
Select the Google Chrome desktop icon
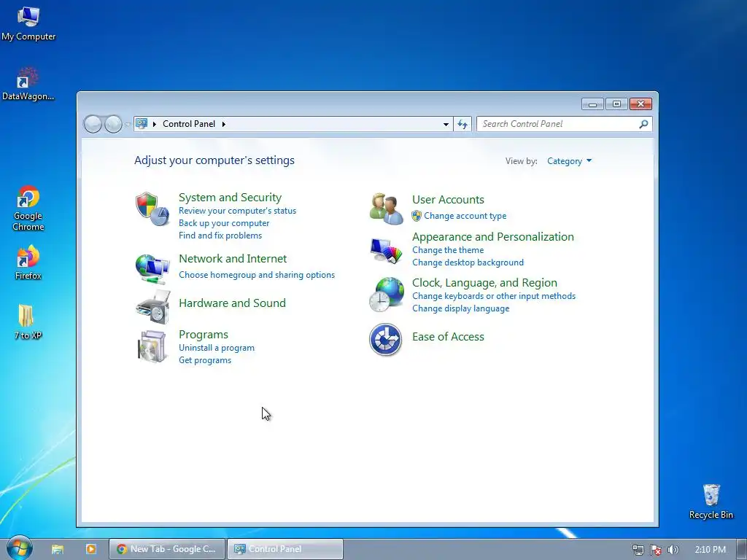tap(28, 209)
